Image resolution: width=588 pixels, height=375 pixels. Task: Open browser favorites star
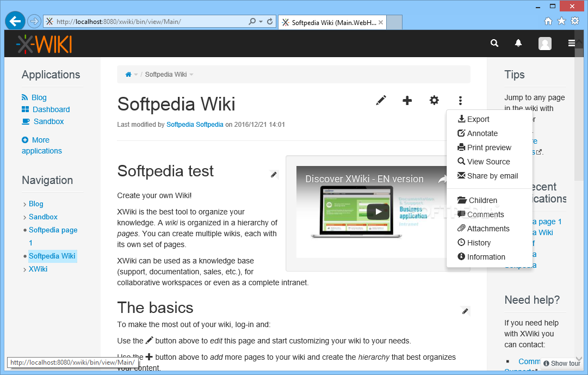click(561, 21)
